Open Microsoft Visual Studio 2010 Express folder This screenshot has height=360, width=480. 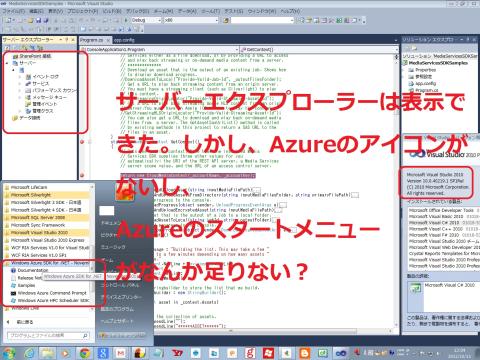tap(48, 240)
